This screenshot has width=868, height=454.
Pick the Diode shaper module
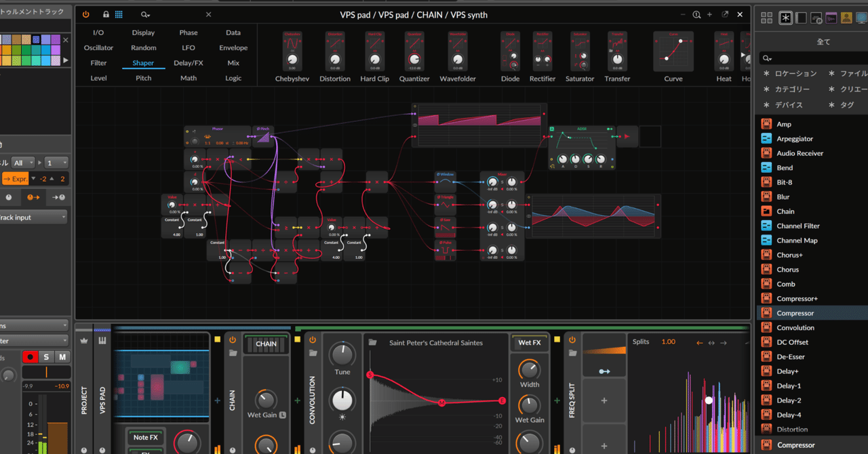coord(510,57)
